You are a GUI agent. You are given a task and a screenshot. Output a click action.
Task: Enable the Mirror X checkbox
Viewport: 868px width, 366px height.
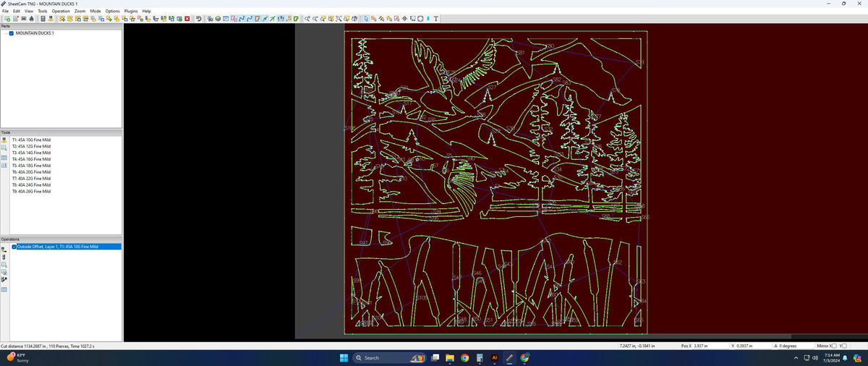[834, 346]
